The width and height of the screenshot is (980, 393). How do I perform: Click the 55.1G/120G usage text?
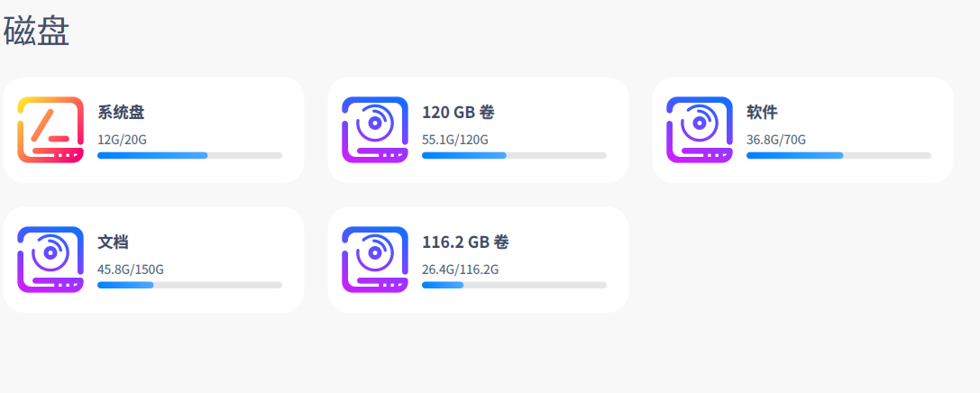pos(455,140)
